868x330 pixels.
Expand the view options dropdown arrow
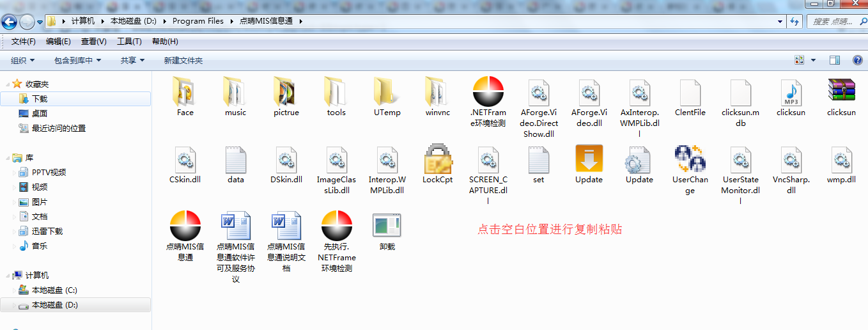point(814,60)
